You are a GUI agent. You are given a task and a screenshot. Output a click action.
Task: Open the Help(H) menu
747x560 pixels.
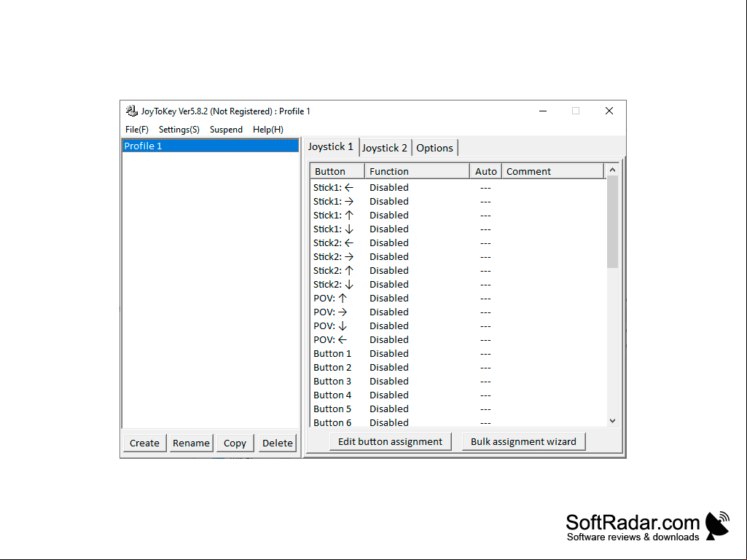tap(267, 130)
